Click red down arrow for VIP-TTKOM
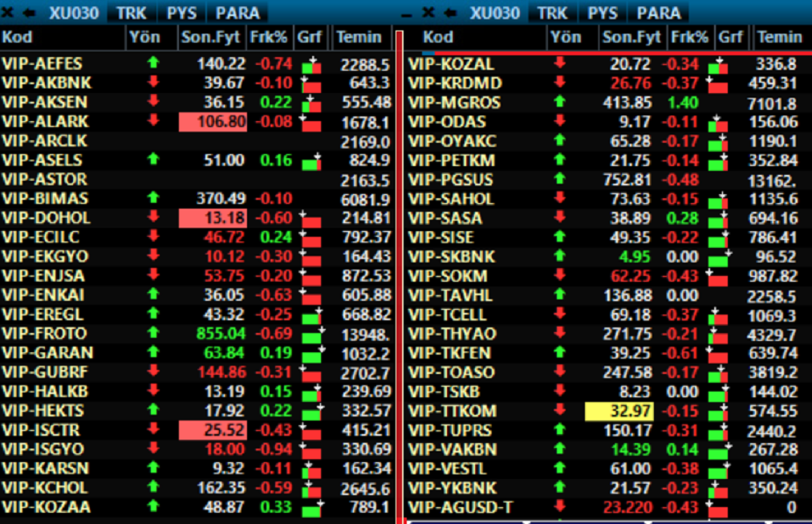Screen dimensions: 812x524 coord(559,411)
